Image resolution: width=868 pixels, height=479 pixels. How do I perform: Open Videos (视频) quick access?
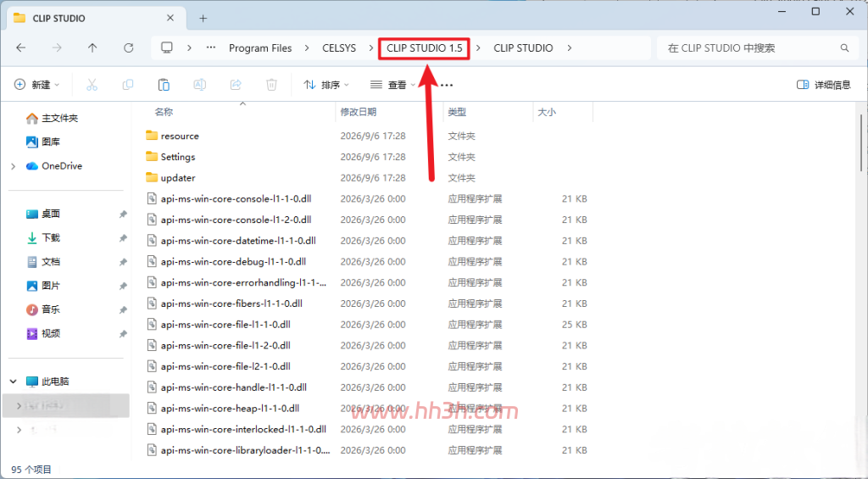coord(43,333)
